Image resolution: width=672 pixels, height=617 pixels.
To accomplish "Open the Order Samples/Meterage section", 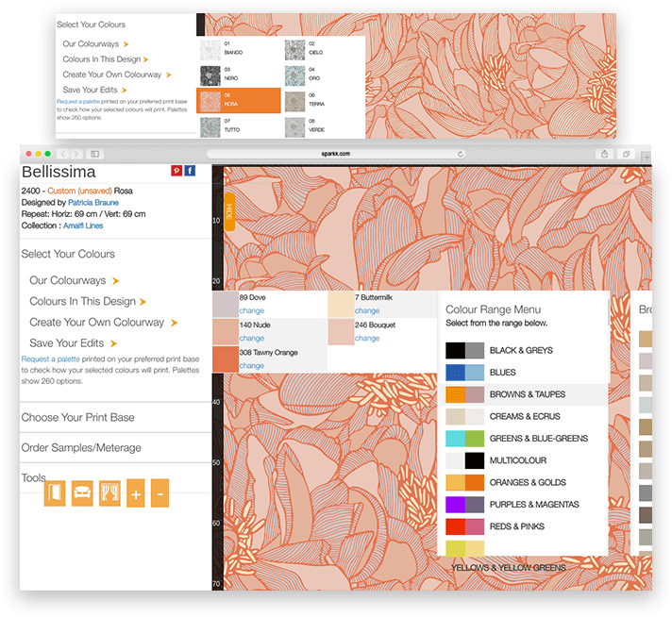I will (81, 447).
